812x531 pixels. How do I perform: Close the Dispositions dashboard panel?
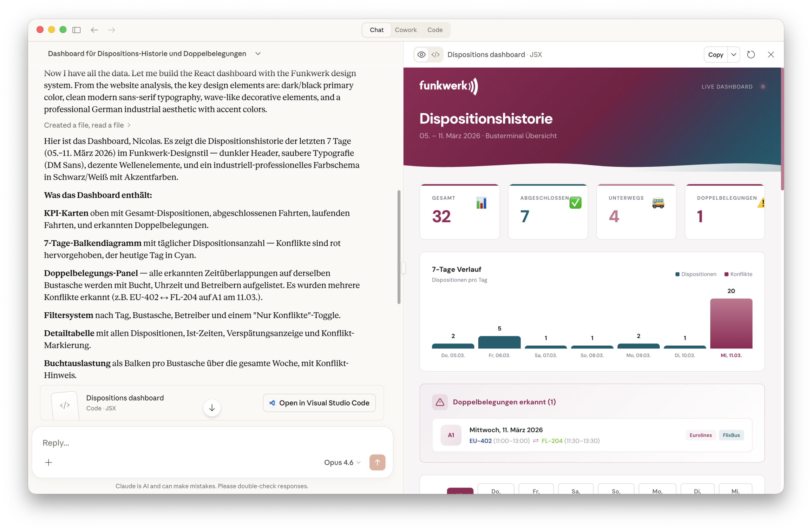coord(771,55)
